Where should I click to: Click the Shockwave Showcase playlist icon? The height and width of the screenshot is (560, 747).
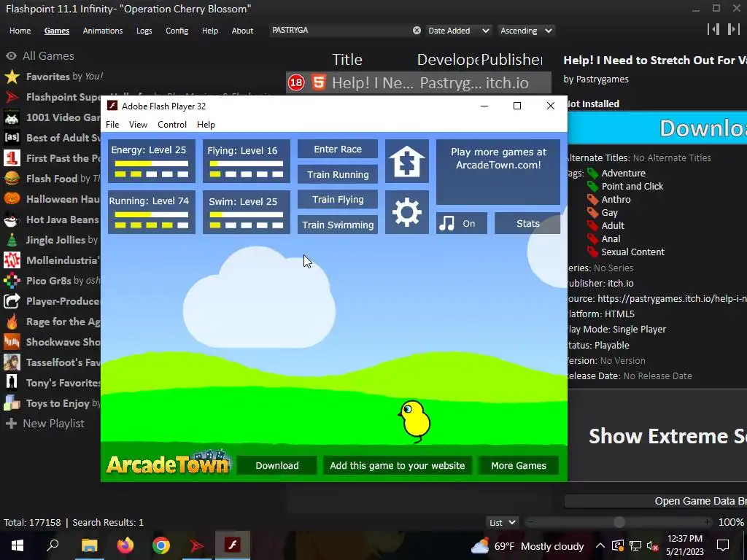click(x=12, y=342)
